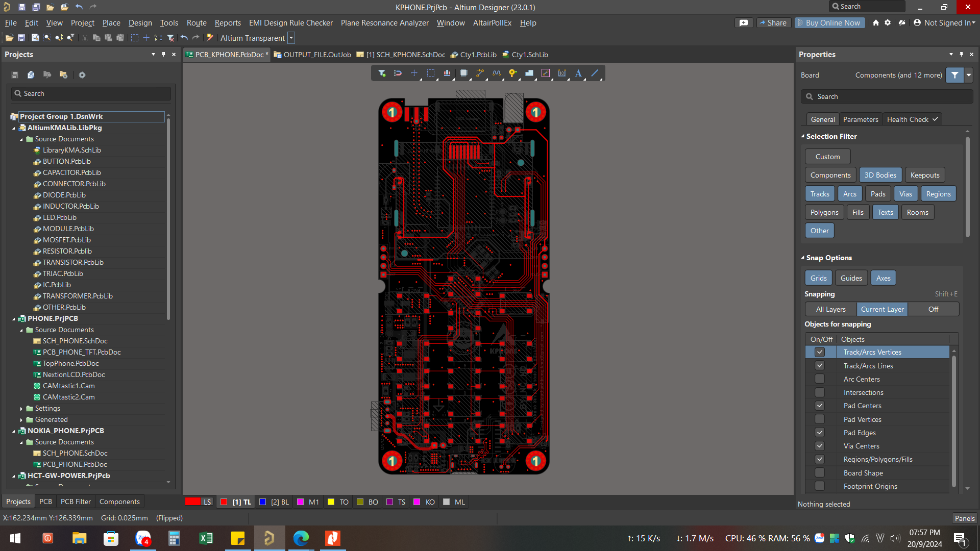Select the place component tool
This screenshot has width=980, height=551.
pyautogui.click(x=463, y=73)
